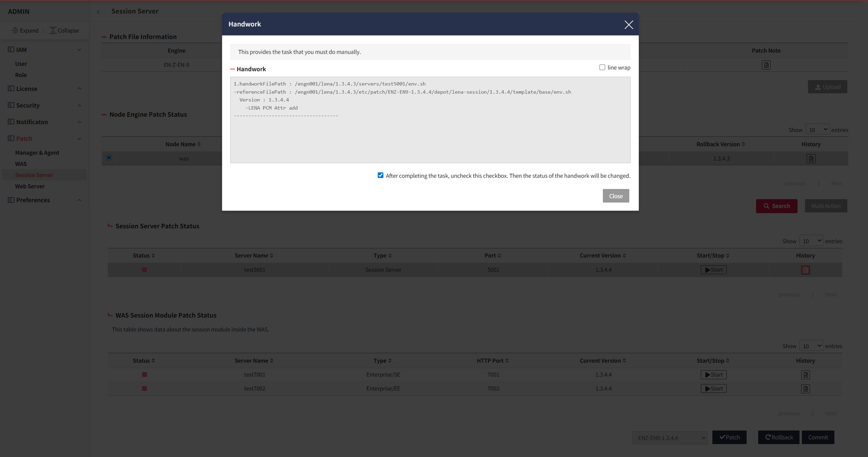
Task: Open Manager & Agent patch page
Action: [37, 153]
